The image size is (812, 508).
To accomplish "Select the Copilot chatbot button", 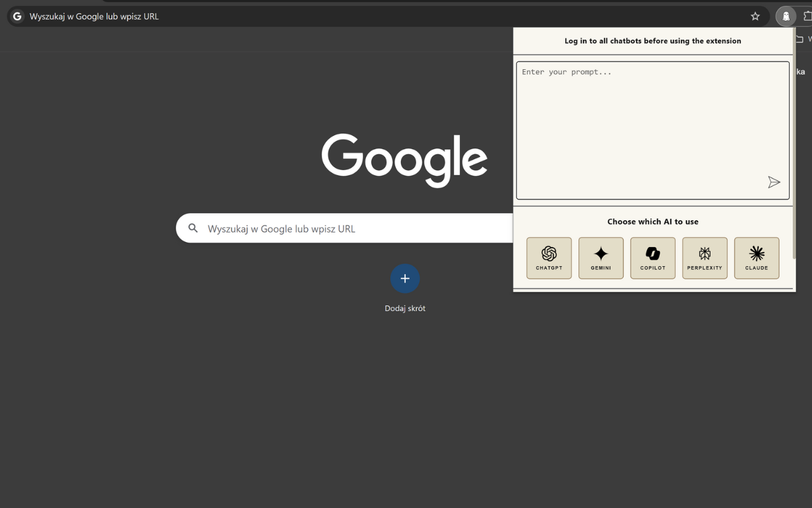I will pos(653,258).
